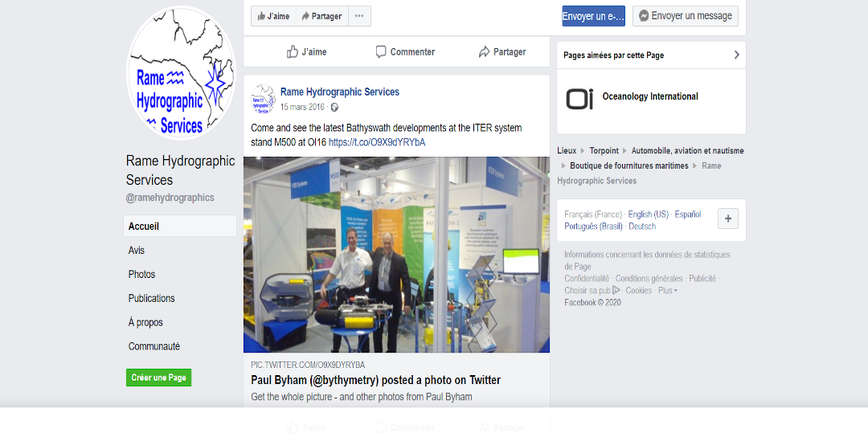
Task: Switch language to English (US)
Action: [x=648, y=214]
